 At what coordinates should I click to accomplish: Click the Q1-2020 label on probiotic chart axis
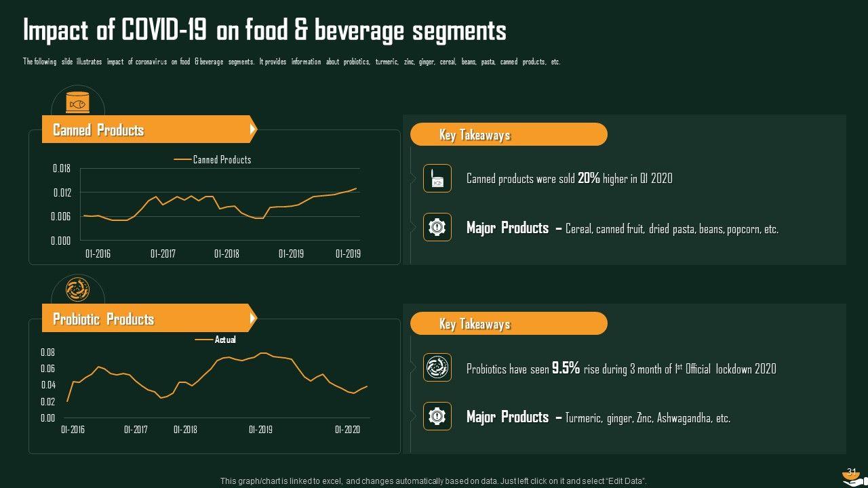coord(348,430)
